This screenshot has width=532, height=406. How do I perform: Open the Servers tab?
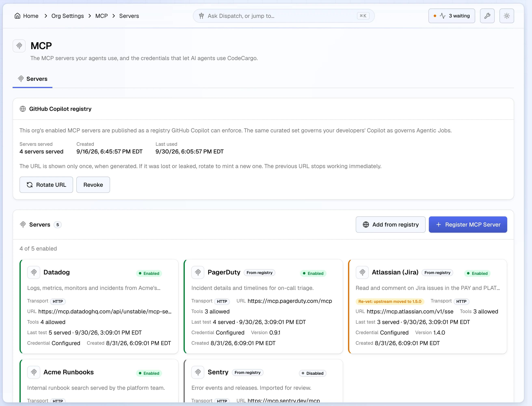click(x=32, y=79)
